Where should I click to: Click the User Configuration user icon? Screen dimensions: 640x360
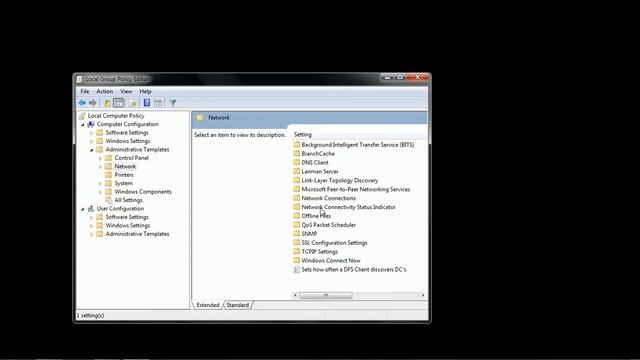point(91,209)
